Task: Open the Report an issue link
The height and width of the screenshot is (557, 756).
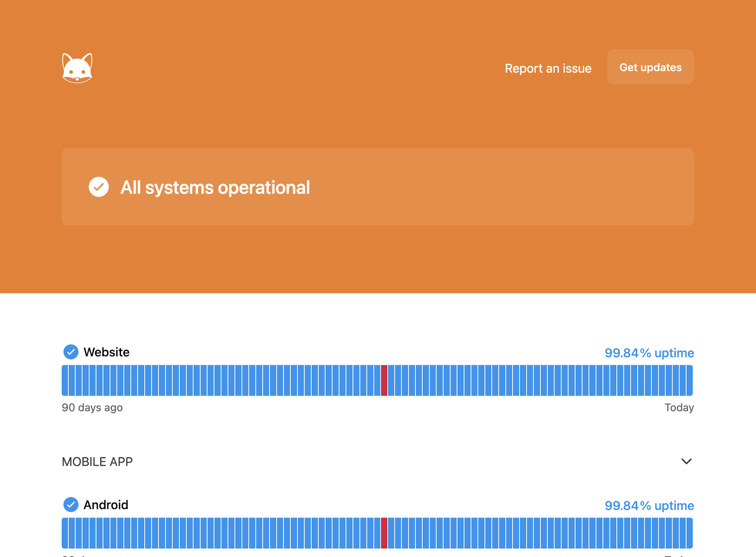Action: (x=548, y=68)
